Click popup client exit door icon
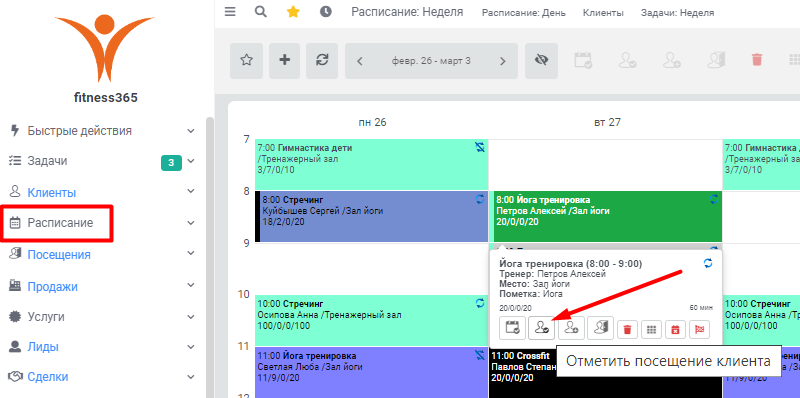Viewport: 800px width, 398px height. [601, 328]
